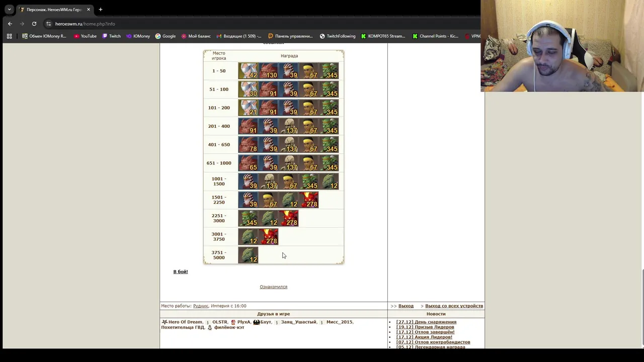Open news [17.12] Акция Лидеров!
This screenshot has height=362, width=644.
point(424,337)
